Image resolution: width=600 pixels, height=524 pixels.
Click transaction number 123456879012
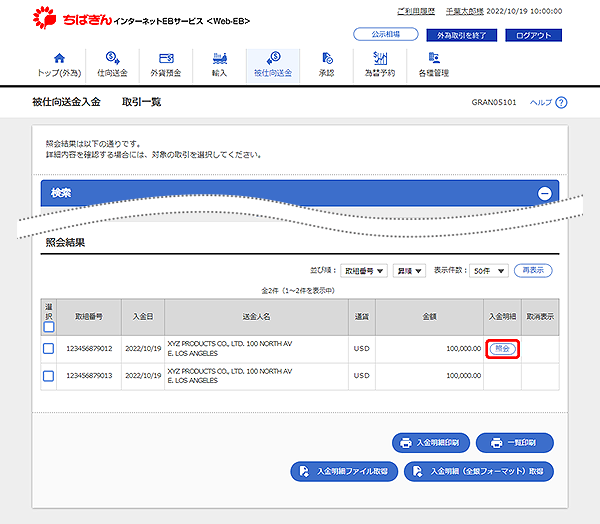(90, 349)
